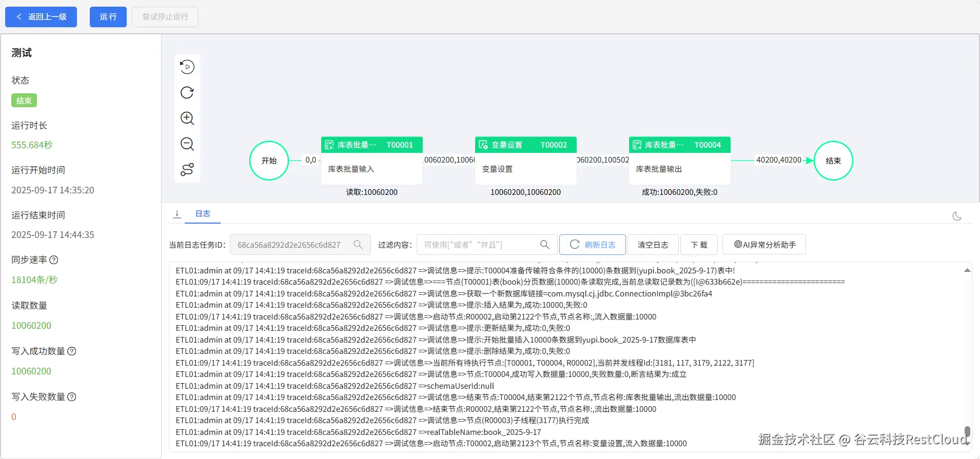This screenshot has height=459, width=980.
Task: Click the 刷新日志 button
Action: 593,245
